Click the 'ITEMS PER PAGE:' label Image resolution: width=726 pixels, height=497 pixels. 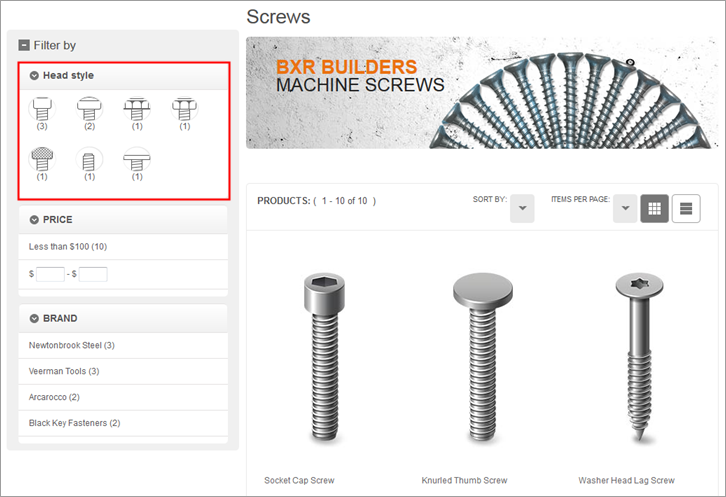point(580,199)
